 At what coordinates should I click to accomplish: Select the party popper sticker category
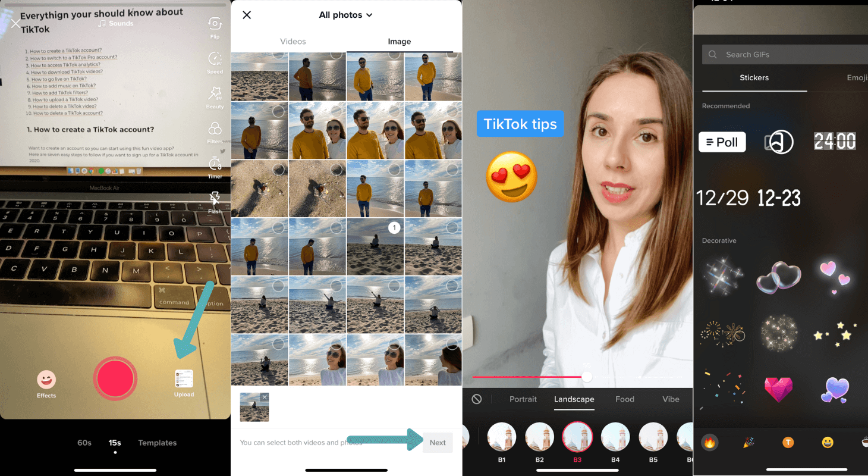[749, 442]
